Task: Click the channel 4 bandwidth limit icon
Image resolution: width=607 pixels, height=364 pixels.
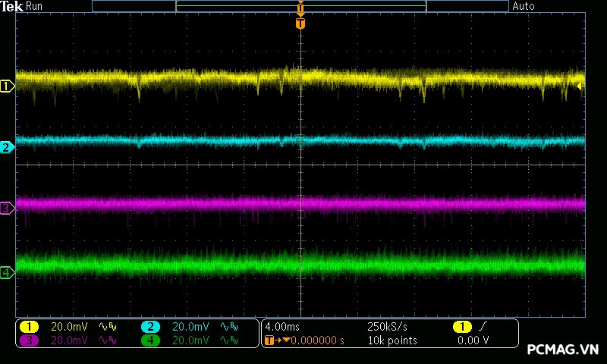Action: pyautogui.click(x=228, y=340)
